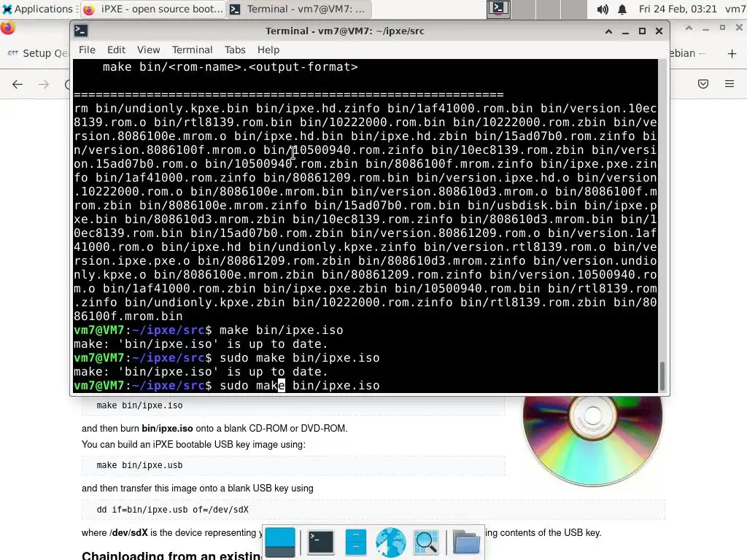The width and height of the screenshot is (747, 560).
Task: Switch to the third workspace
Action: (x=549, y=9)
